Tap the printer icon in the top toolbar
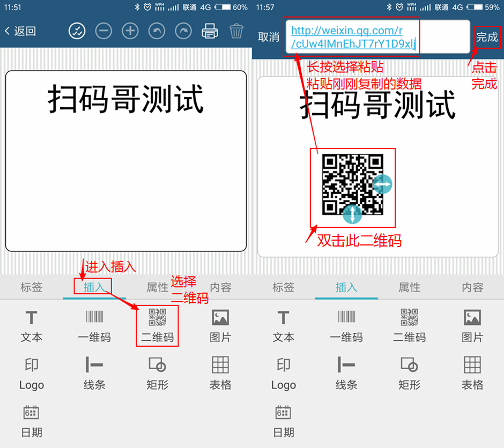This screenshot has width=504, height=448. pos(210,31)
